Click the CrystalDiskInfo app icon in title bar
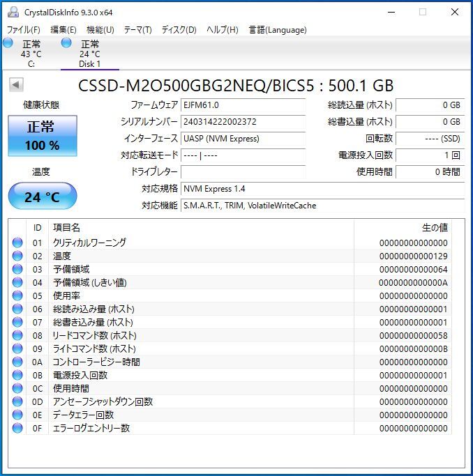The height and width of the screenshot is (476, 473). (13, 12)
